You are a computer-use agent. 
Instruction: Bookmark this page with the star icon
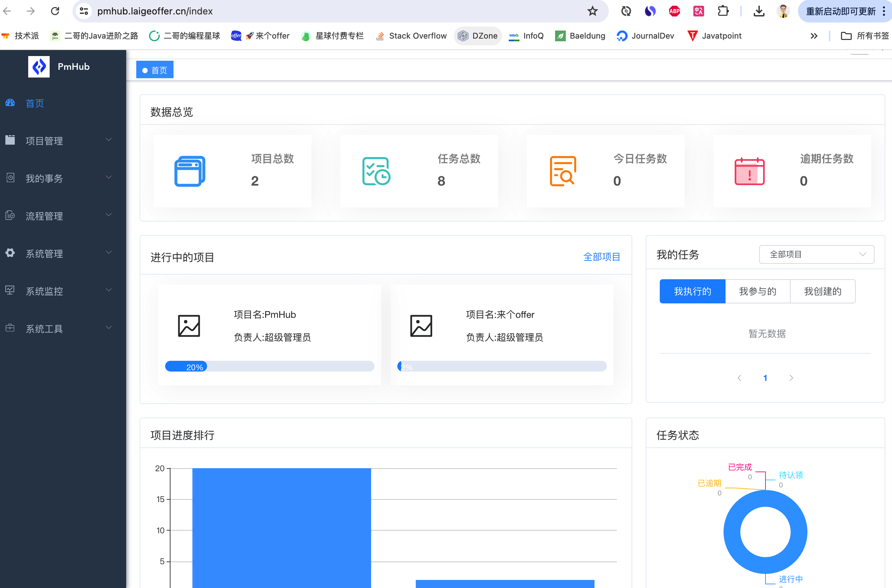592,11
